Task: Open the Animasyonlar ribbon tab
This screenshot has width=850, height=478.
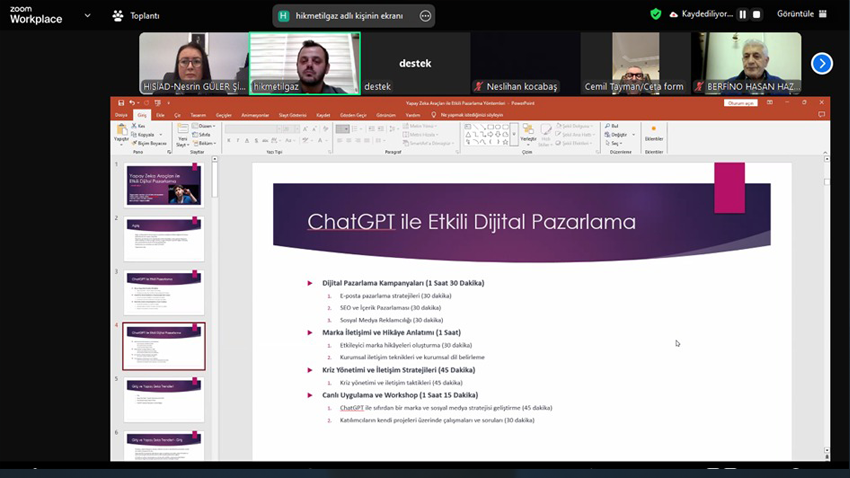Action: (x=255, y=115)
